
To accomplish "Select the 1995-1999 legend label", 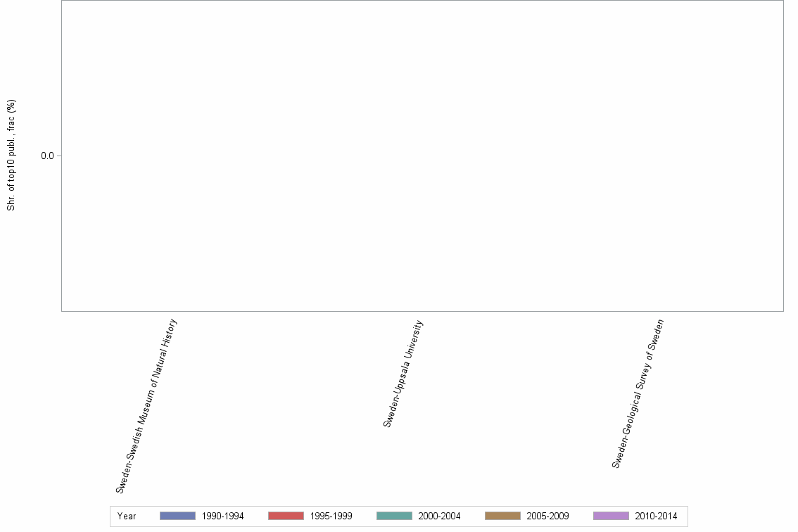I will [x=330, y=516].
